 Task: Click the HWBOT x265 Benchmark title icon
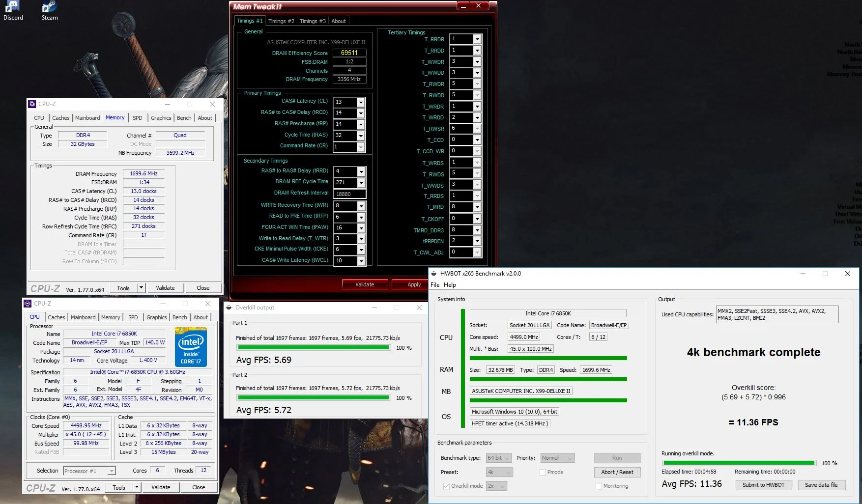coord(433,274)
